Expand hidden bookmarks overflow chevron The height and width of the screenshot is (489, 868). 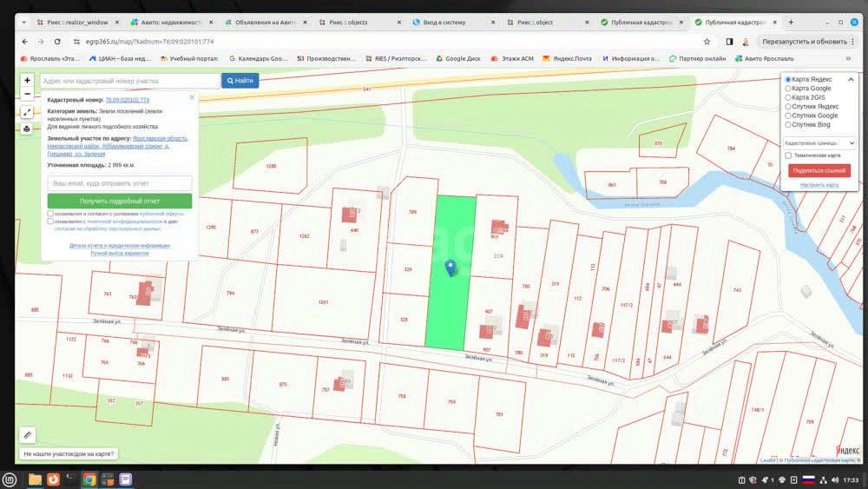(x=858, y=58)
